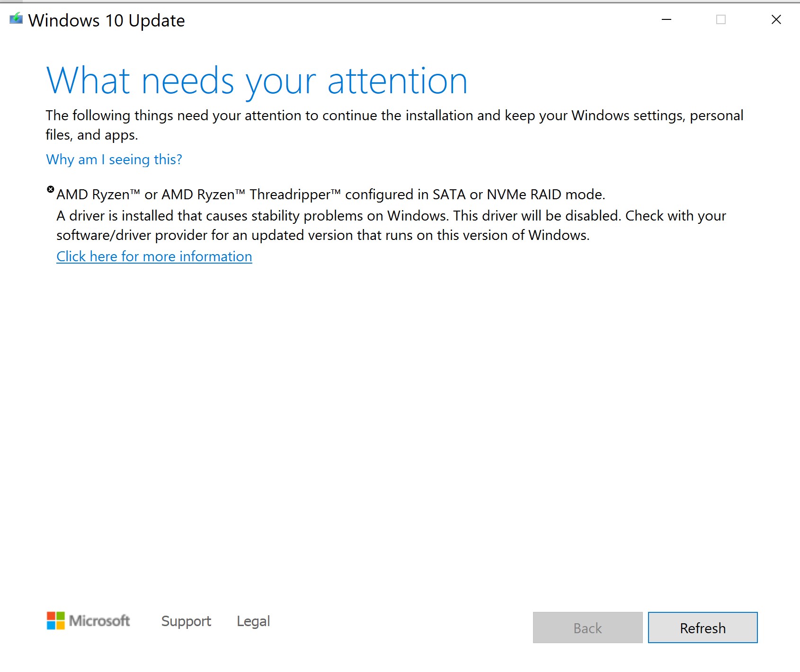800x672 pixels.
Task: Click the Refresh button
Action: [702, 628]
